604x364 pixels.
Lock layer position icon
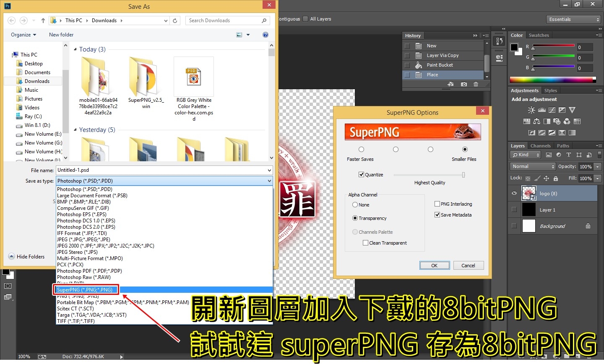546,178
